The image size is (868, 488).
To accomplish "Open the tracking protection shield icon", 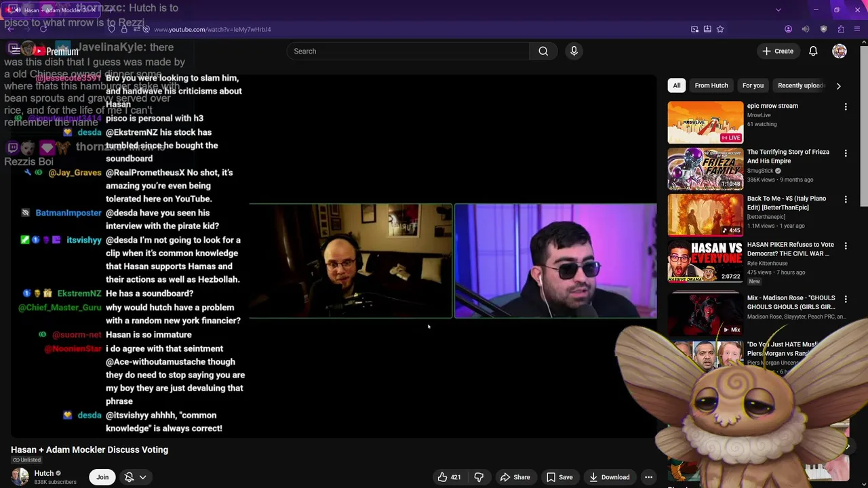I will click(112, 29).
